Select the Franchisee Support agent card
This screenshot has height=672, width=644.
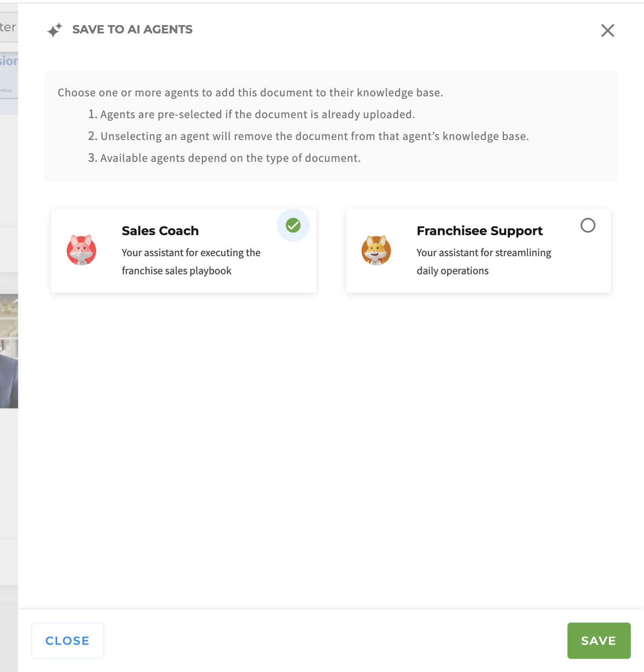478,250
